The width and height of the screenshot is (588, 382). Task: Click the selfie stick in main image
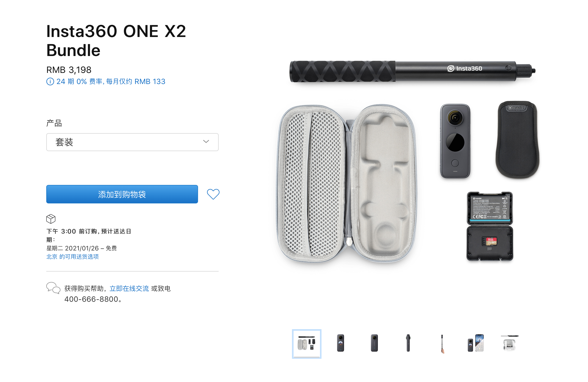coord(412,71)
